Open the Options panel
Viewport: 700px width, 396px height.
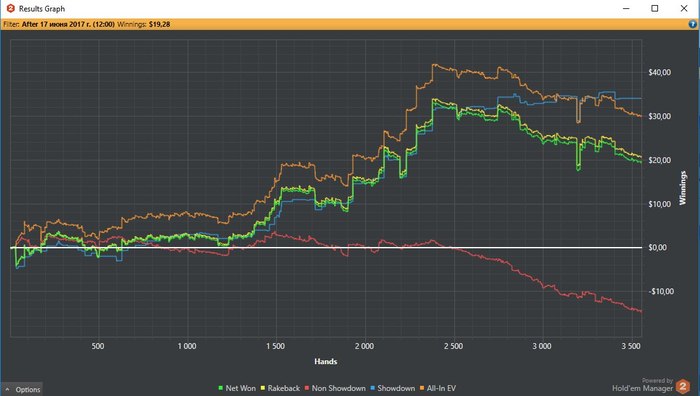22,389
